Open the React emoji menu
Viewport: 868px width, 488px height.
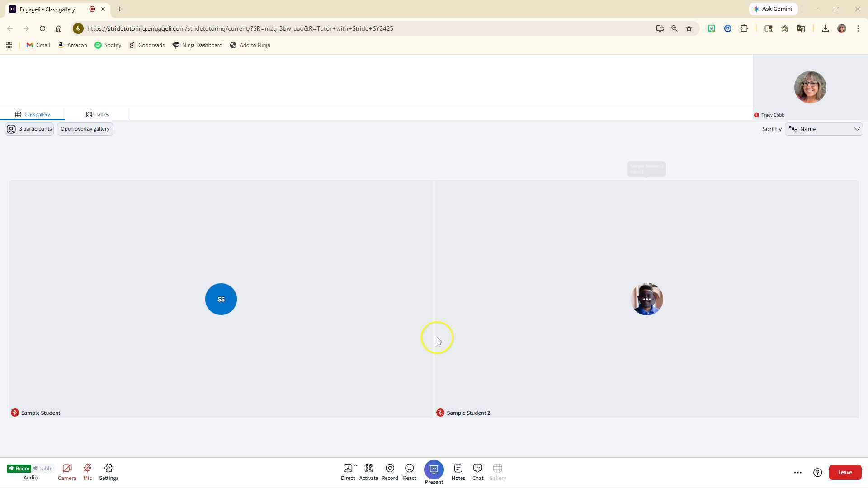(410, 472)
